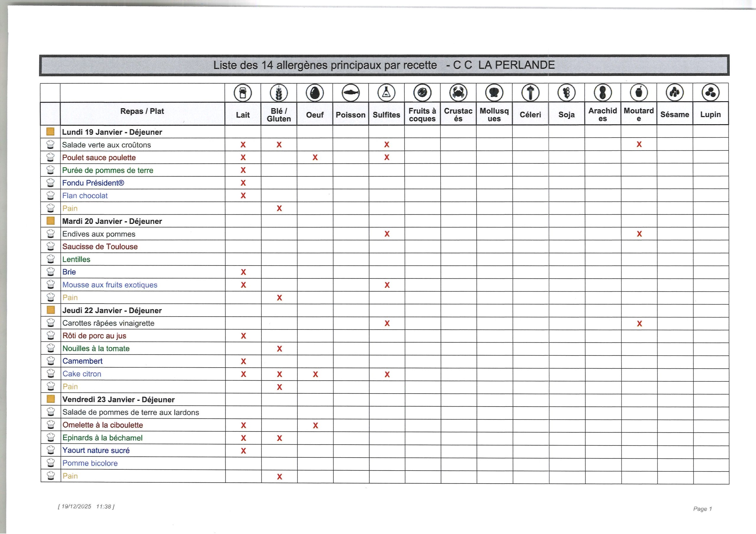Click the wheat gluten allergen icon
Screen dimensions: 756x534
(x=278, y=93)
